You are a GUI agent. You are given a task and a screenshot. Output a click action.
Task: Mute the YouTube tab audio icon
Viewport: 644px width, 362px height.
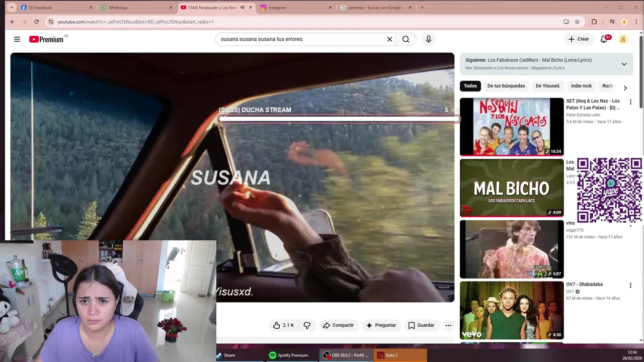pyautogui.click(x=242, y=8)
